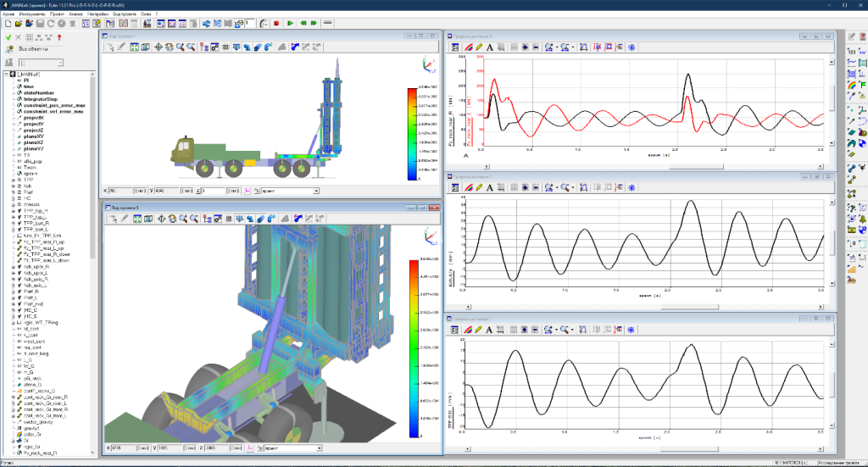This screenshot has height=467, width=868.
Task: Expand the TPP_bott_L tree node
Action: (14, 230)
